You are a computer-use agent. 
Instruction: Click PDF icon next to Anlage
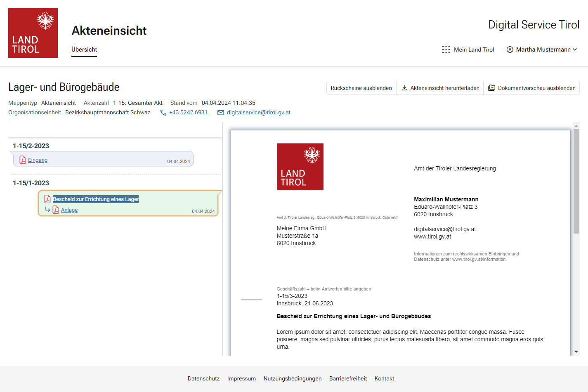[x=56, y=210]
